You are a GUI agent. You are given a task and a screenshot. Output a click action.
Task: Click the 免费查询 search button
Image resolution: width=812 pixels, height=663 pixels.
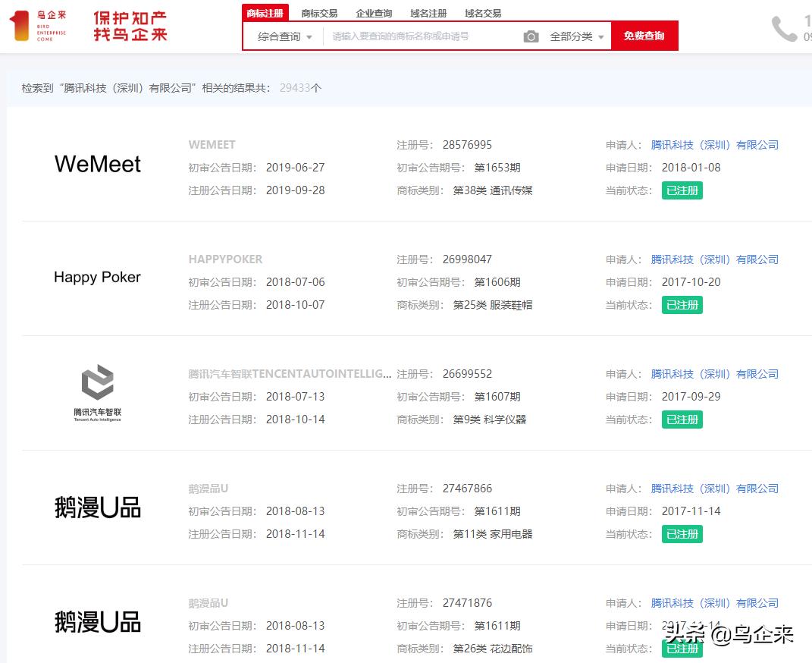pos(644,35)
